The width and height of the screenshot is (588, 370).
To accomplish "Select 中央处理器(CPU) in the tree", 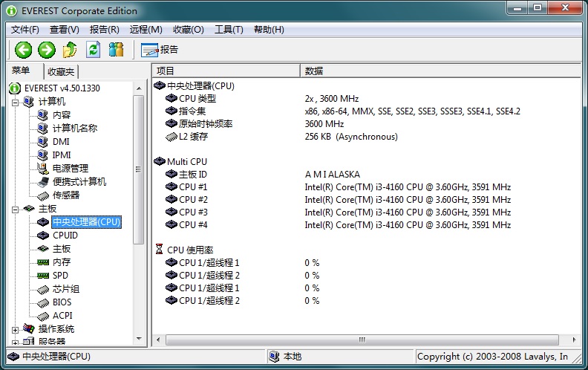I will coord(87,221).
